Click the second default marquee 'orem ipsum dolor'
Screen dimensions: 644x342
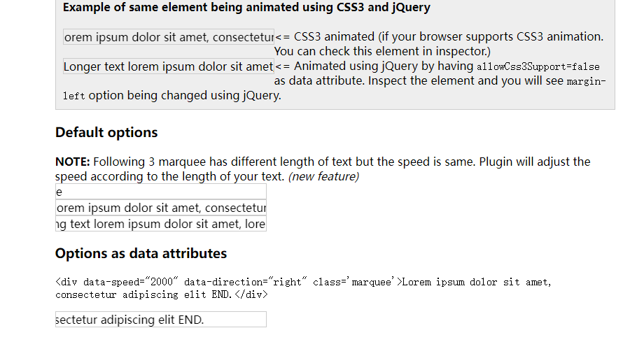pyautogui.click(x=161, y=208)
